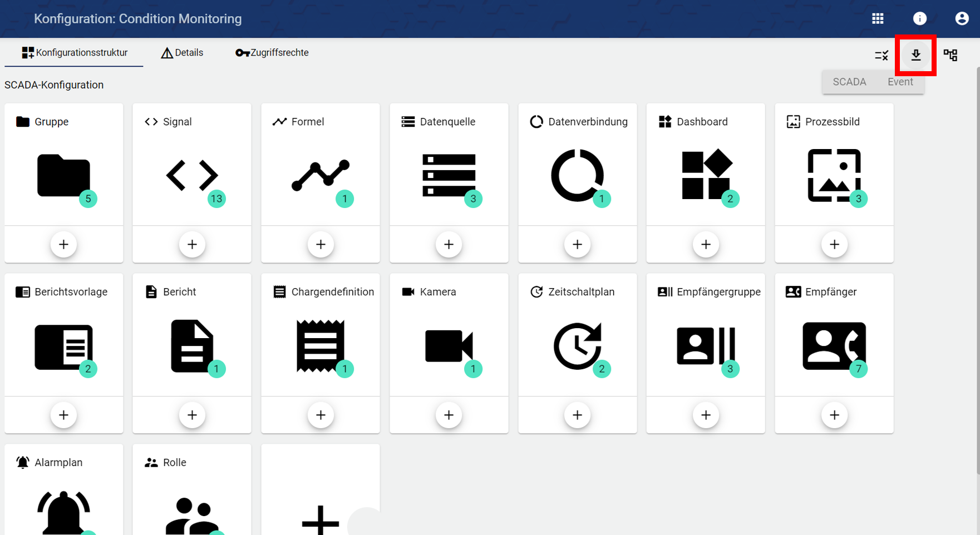Open the user account icon
980x535 pixels.
coord(961,18)
